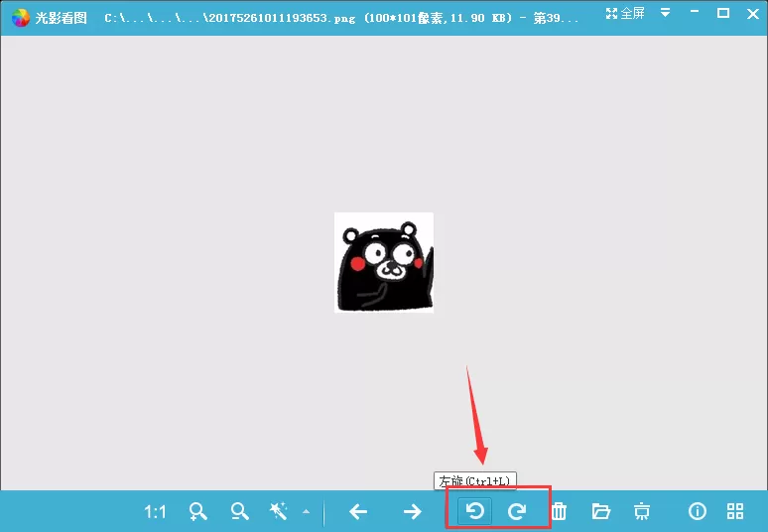The width and height of the screenshot is (768, 532).
Task: Rotate the image right
Action: click(517, 511)
